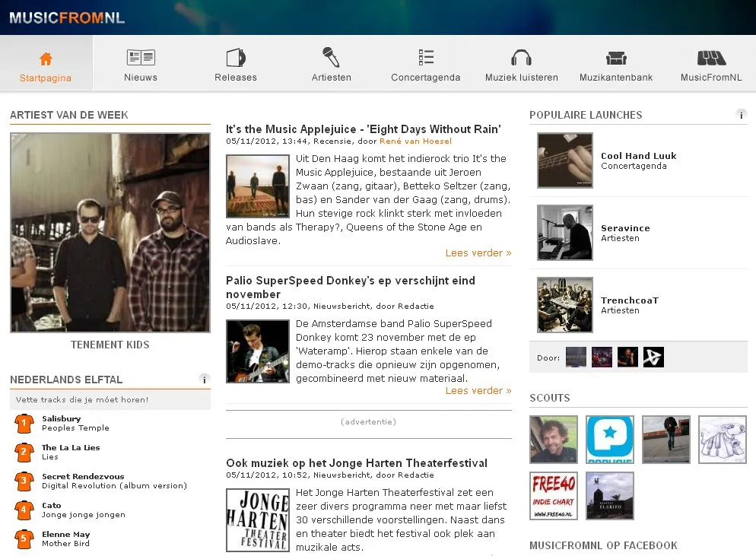The height and width of the screenshot is (556, 756).
Task: Open the Seravince launch thumbnail
Action: coord(564,233)
